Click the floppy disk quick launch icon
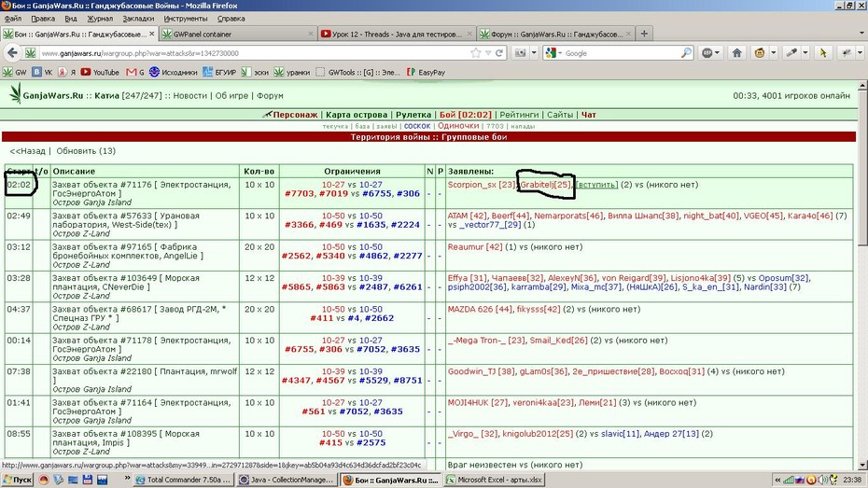868x488 pixels. [88, 480]
